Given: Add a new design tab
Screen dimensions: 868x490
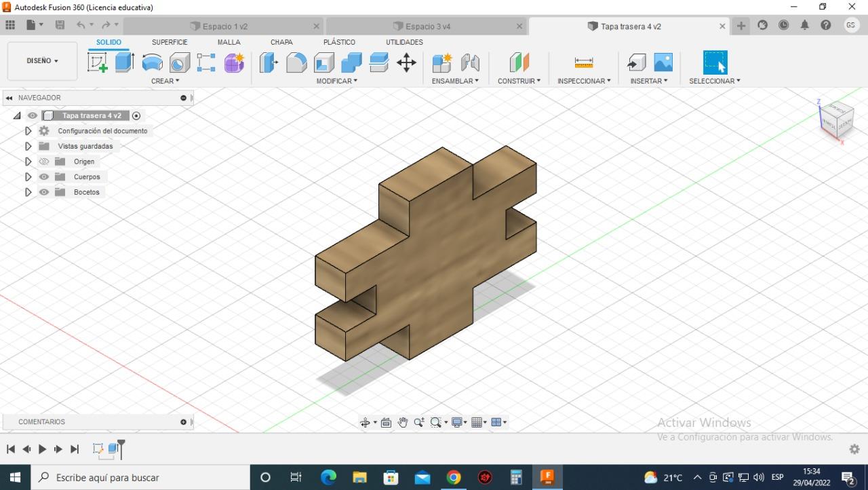Looking at the screenshot, I should [x=741, y=26].
